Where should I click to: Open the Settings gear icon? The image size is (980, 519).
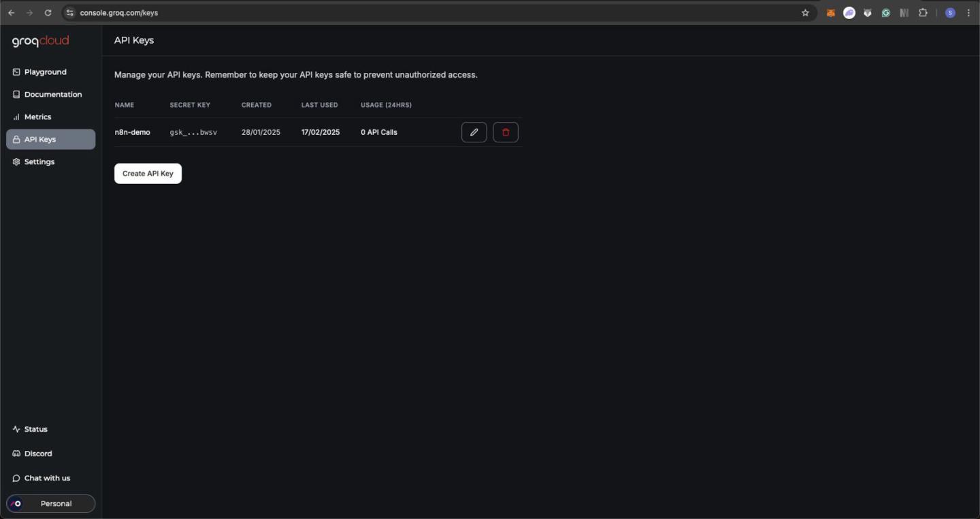click(x=16, y=161)
